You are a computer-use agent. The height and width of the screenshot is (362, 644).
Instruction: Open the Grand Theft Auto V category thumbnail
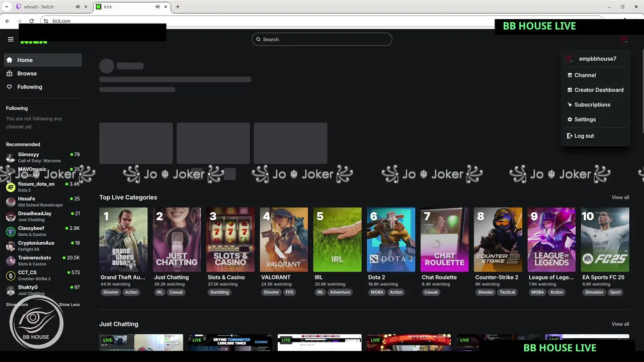[x=123, y=240]
